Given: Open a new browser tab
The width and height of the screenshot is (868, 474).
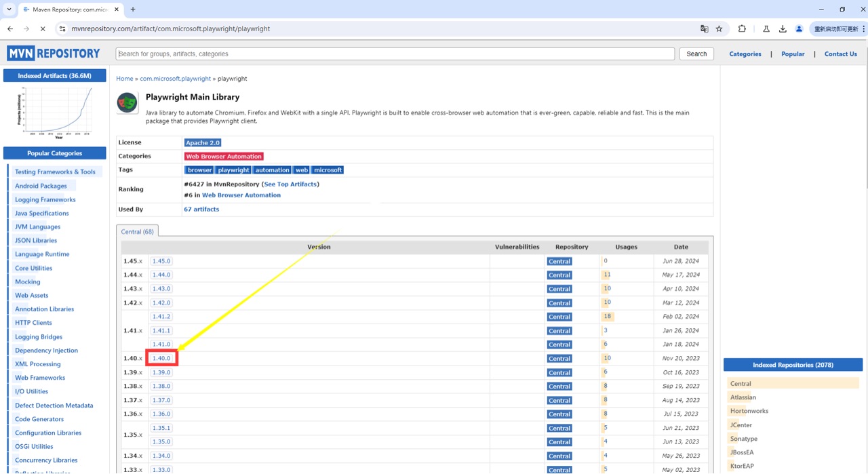Looking at the screenshot, I should click(133, 9).
